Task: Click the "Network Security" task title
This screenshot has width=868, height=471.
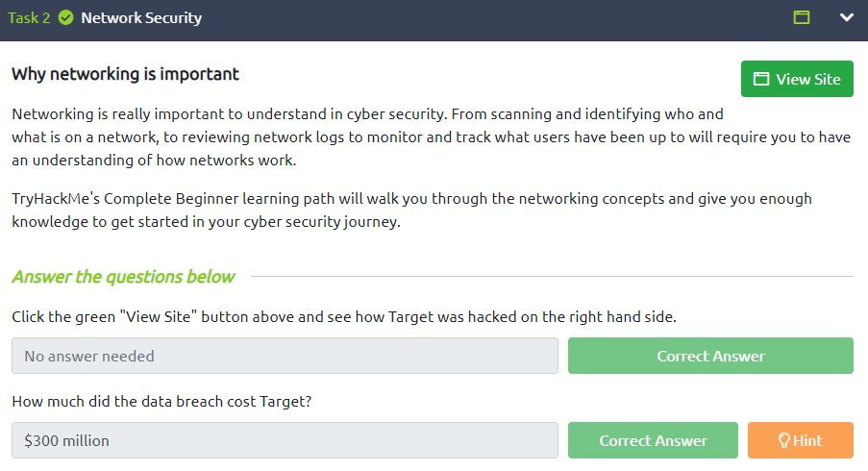Action: click(141, 17)
